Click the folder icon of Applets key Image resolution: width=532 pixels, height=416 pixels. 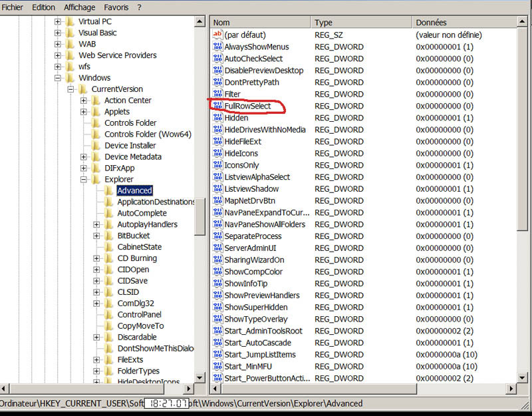pos(96,111)
